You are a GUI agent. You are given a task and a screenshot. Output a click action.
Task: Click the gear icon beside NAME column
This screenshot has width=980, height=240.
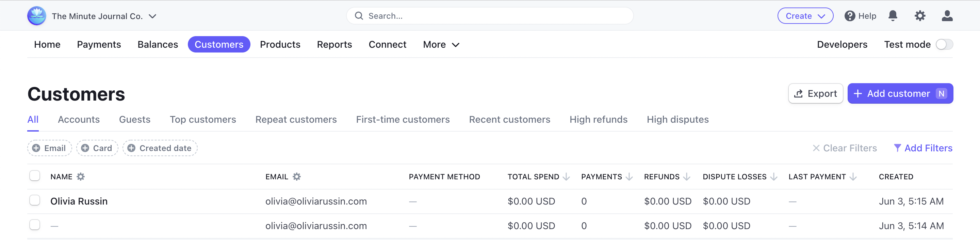(81, 177)
